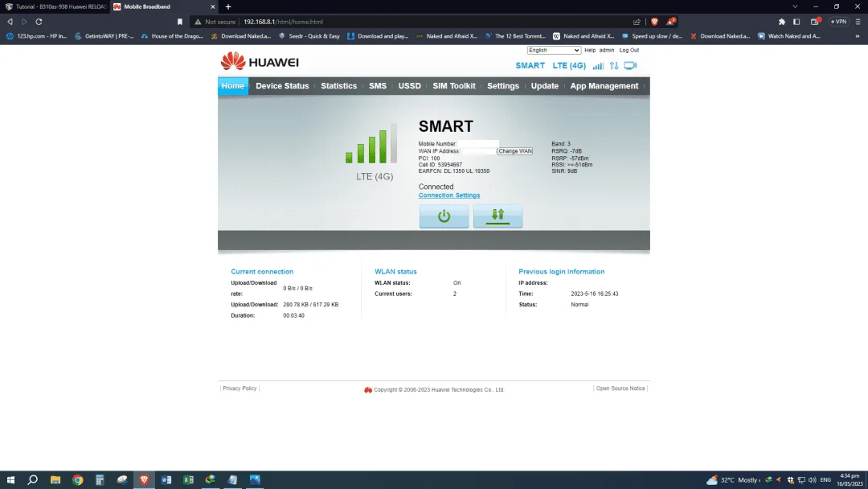
Task: Open Speed up slow / de... bookmark
Action: point(652,36)
